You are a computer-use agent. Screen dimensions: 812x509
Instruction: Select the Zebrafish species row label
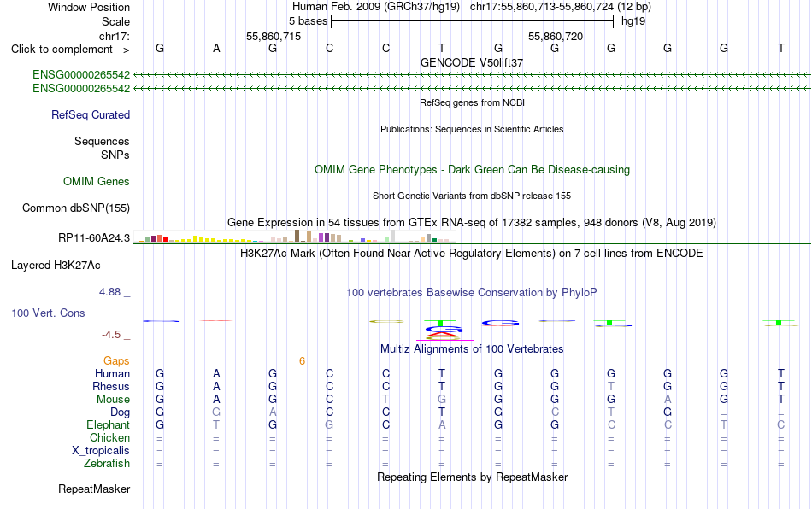coord(107,463)
